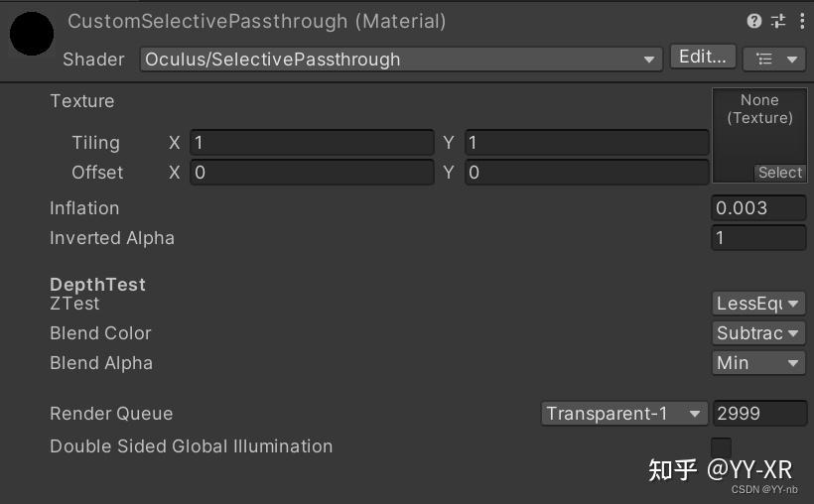Click the Tiling Y input field

tap(586, 143)
